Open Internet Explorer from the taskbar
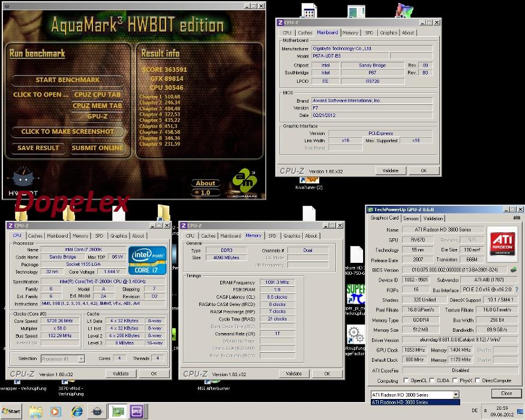This screenshot has width=525, height=420. (77, 412)
